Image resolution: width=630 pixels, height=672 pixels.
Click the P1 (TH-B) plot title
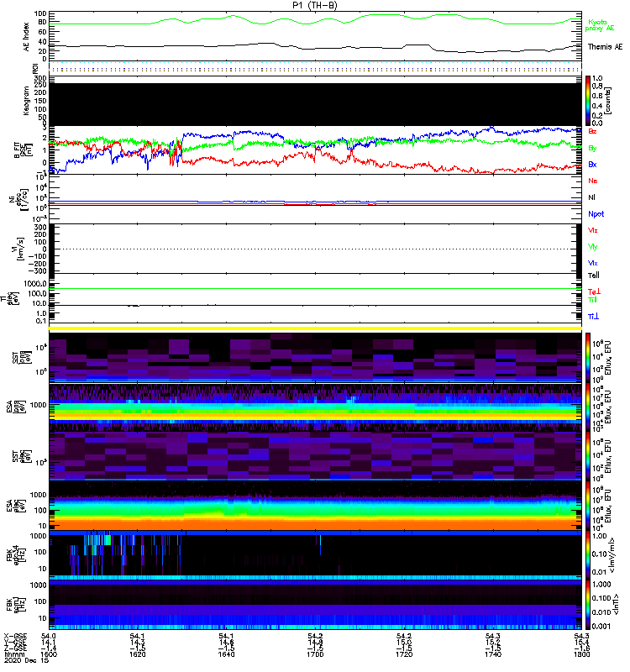[315, 5]
